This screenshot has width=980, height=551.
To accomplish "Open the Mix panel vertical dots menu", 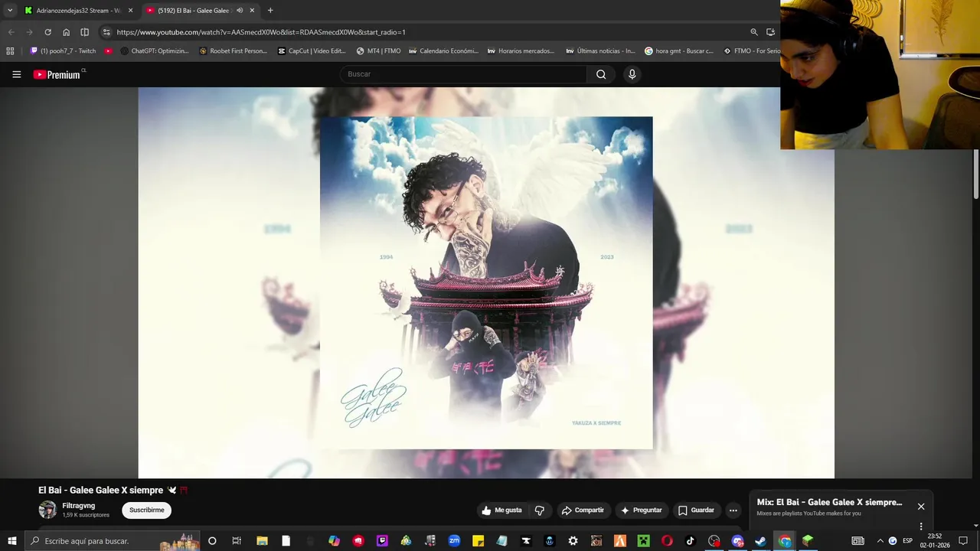I will pos(921,527).
